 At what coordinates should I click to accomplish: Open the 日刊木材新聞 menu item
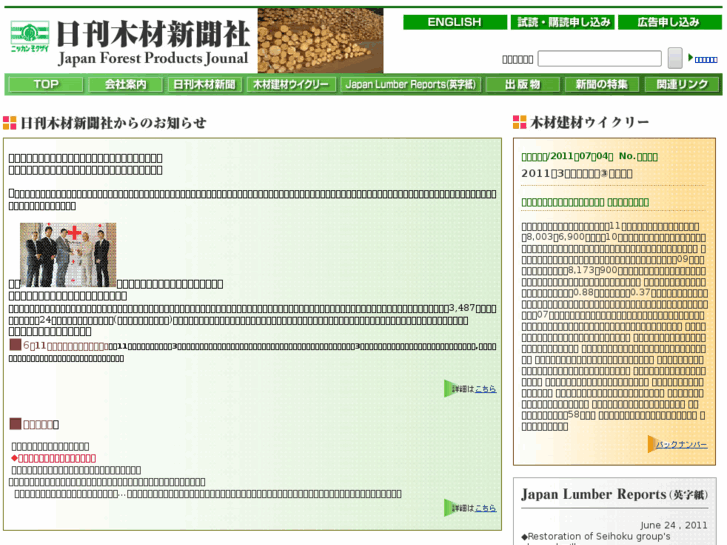204,84
